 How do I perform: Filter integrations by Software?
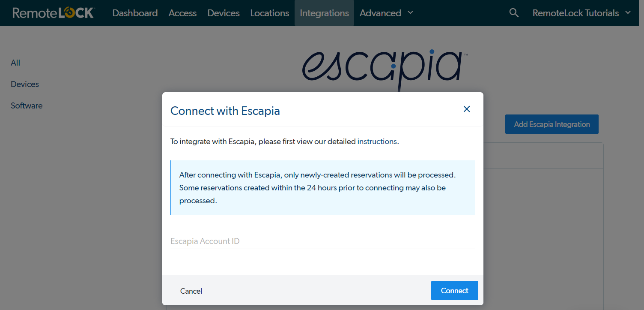pos(27,106)
